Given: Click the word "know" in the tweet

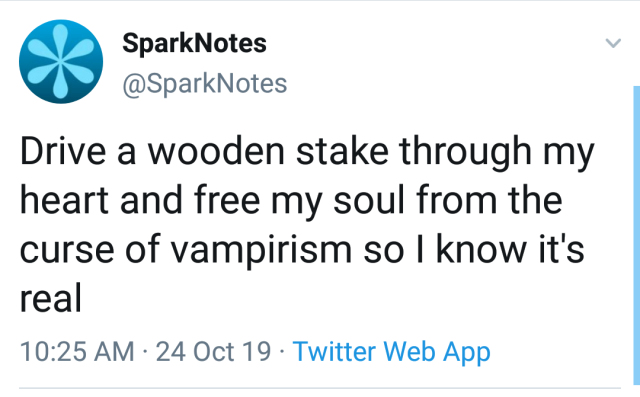Looking at the screenshot, I should point(481,249).
